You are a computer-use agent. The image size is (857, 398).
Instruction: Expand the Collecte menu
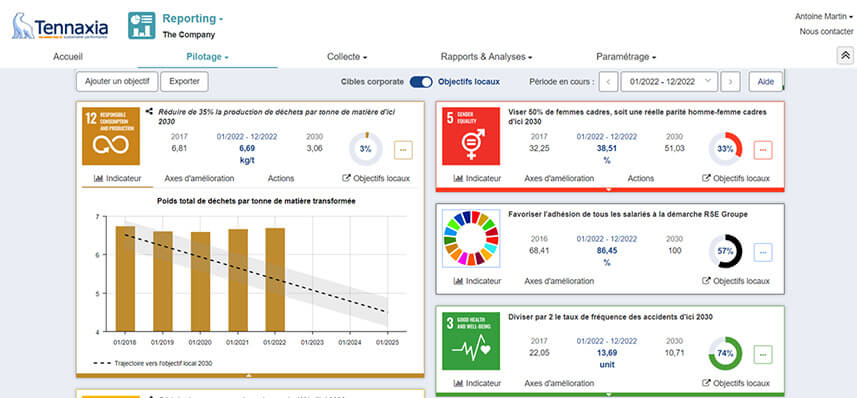coord(347,57)
